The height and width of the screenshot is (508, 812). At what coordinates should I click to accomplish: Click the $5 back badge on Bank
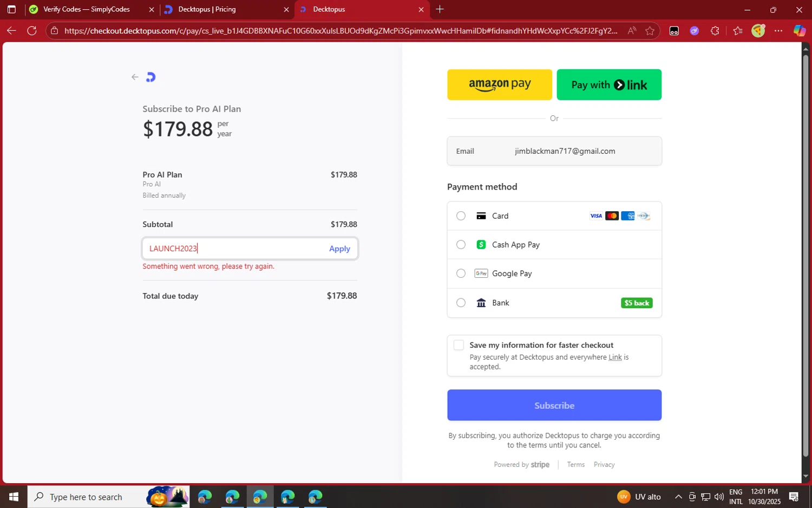637,303
